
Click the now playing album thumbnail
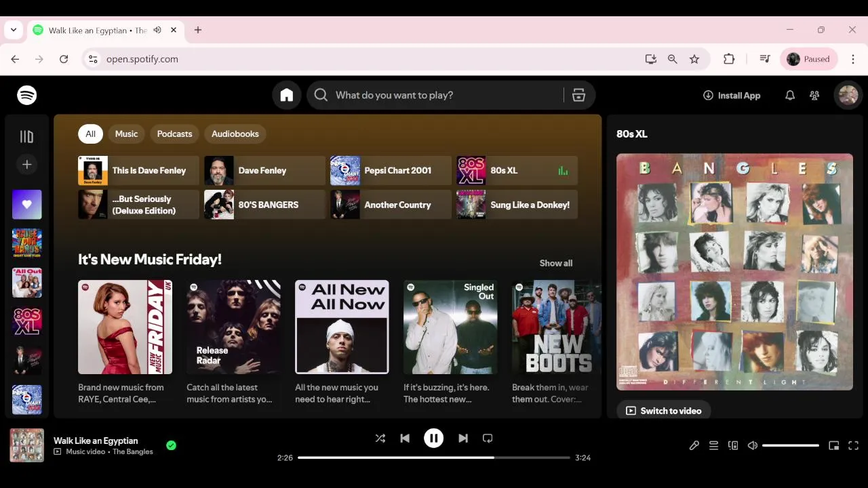click(27, 445)
